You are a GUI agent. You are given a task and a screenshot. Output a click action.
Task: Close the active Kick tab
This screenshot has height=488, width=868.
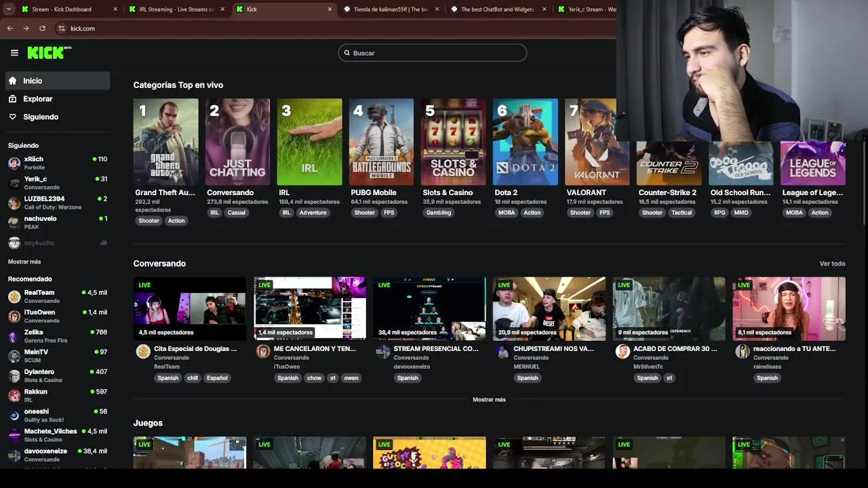(330, 9)
